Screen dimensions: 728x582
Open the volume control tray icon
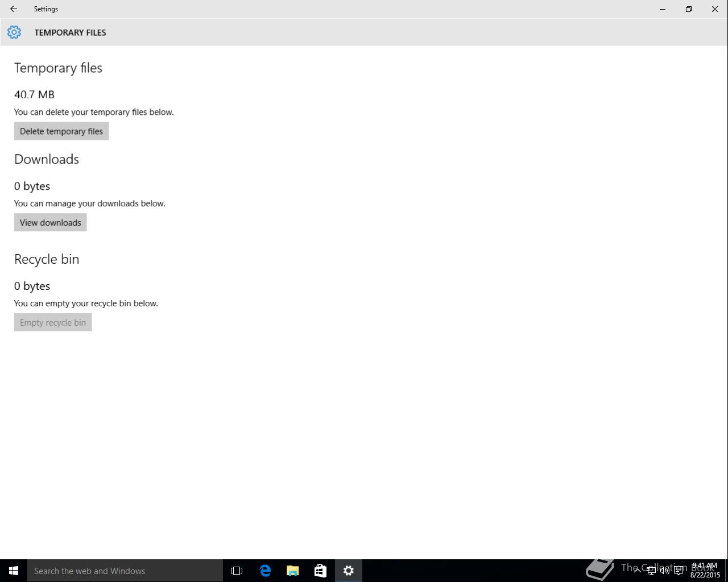(664, 571)
